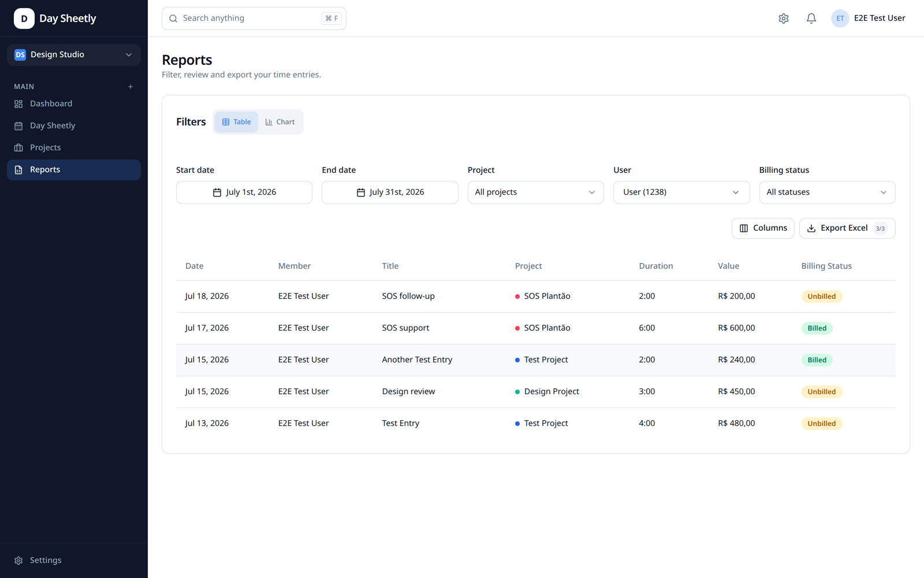This screenshot has height=578, width=924.
Task: Click the Settings gear in sidebar footer
Action: 18,561
